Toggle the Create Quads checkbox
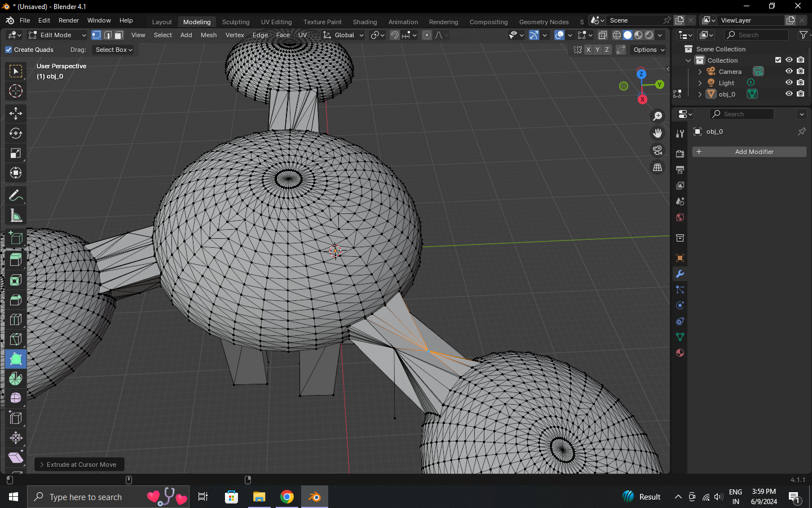812x508 pixels. 8,50
